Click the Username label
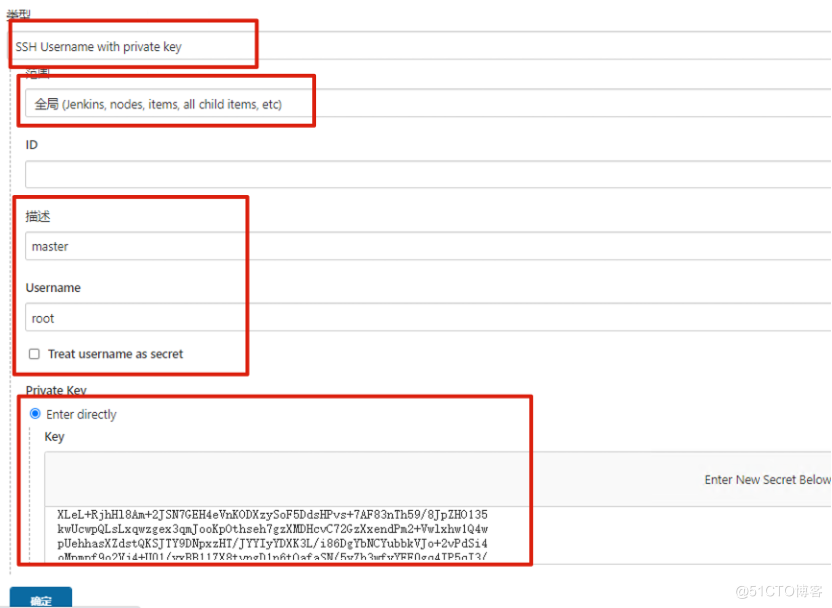 point(53,288)
